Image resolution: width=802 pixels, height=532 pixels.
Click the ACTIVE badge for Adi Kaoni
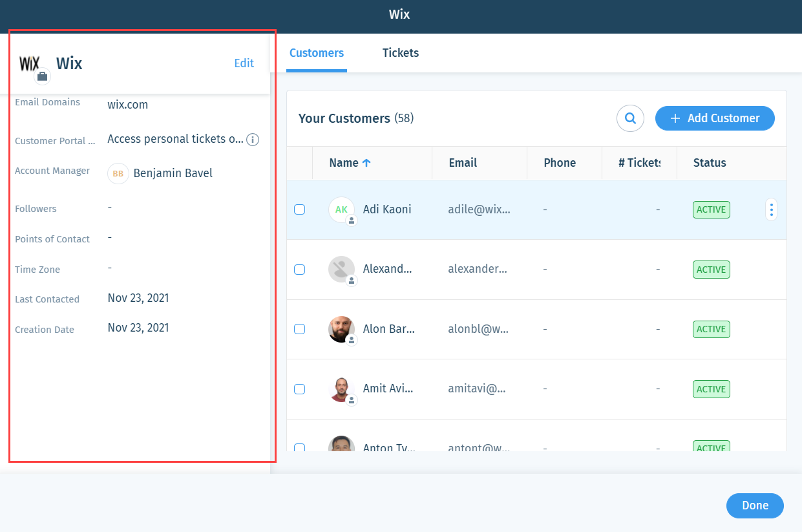click(x=712, y=209)
